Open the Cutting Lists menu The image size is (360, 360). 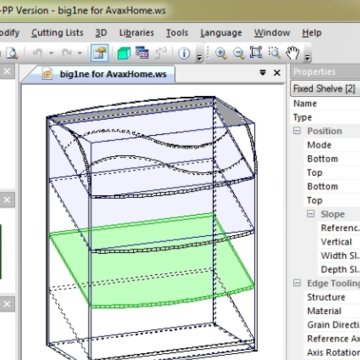57,33
